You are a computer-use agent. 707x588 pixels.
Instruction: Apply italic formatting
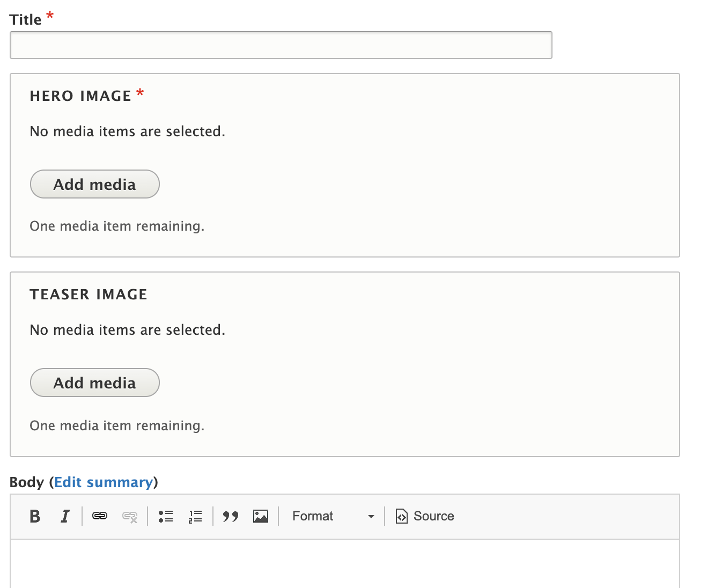[65, 516]
